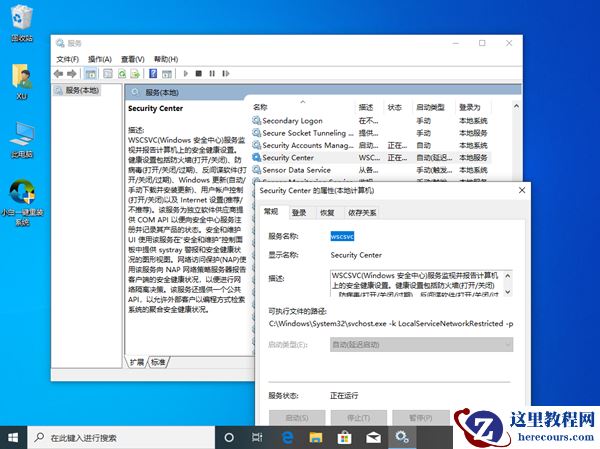Open the Windows Start menu
Screen dimensions: 600x449
pos(13,438)
